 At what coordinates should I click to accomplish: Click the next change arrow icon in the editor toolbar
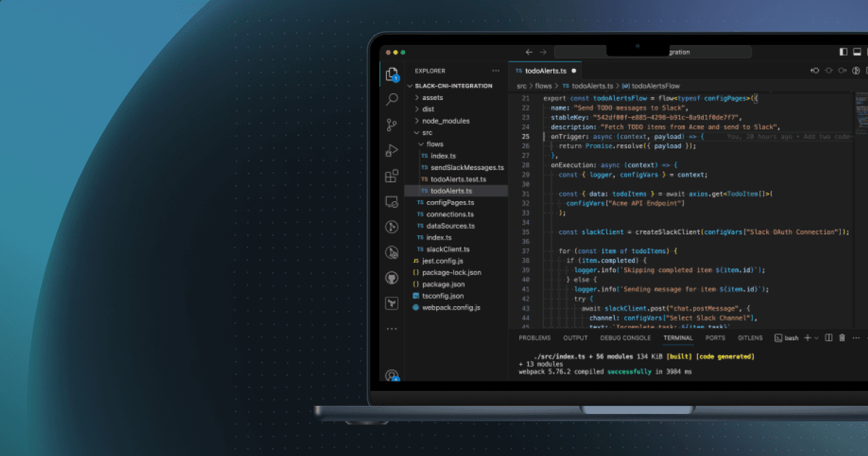tap(842, 71)
